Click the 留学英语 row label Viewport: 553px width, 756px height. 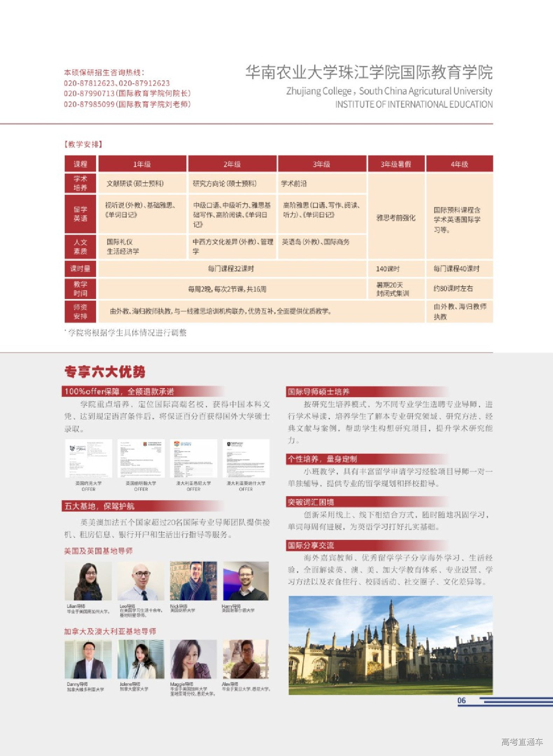point(80,214)
